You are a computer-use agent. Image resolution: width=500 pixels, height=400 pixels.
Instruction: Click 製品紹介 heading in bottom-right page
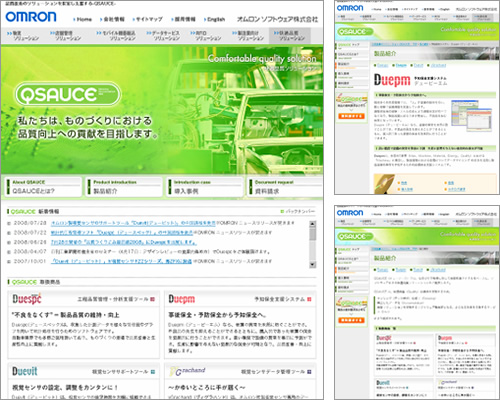tap(385, 258)
